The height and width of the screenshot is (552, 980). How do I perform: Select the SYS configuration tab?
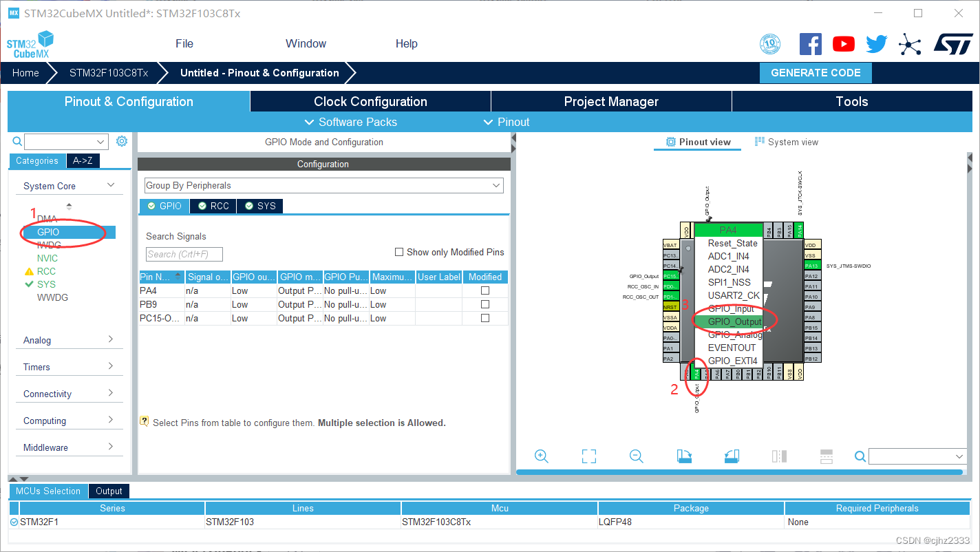click(x=259, y=206)
